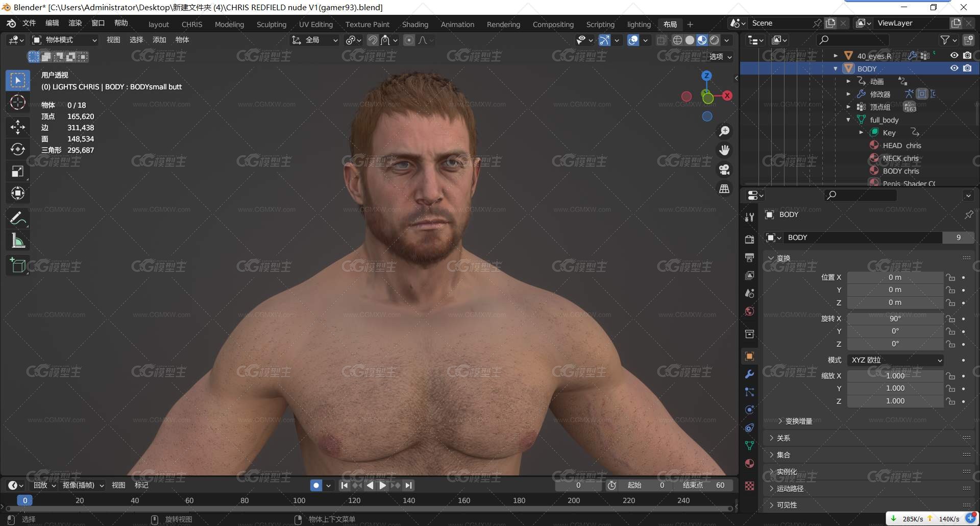
Task: Open the 选项 options dropdown
Action: (721, 57)
